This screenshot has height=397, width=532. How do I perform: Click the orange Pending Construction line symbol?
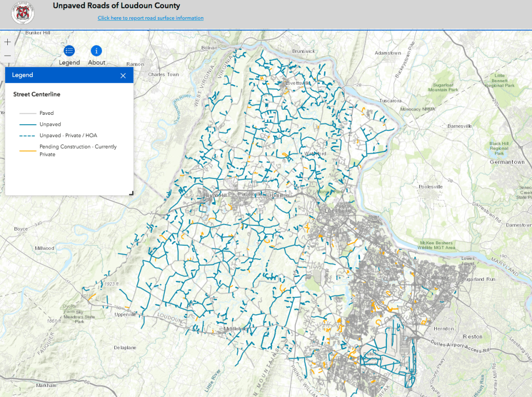coord(28,151)
